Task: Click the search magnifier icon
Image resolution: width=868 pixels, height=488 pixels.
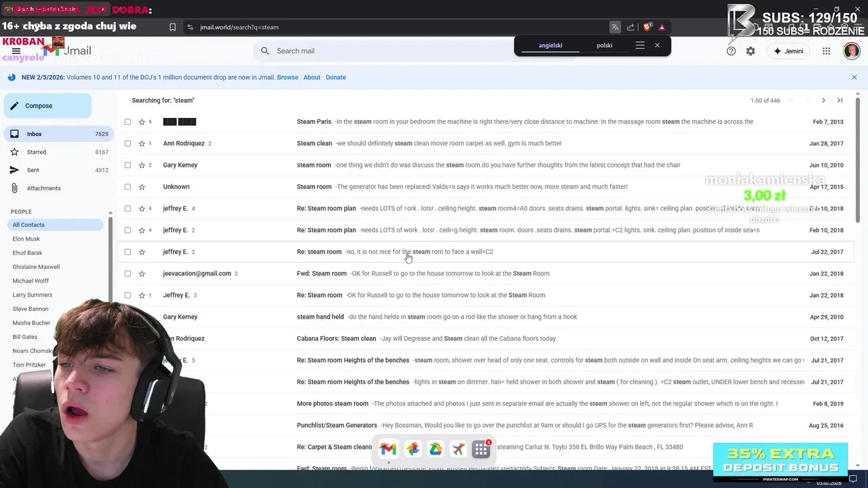Action: pyautogui.click(x=265, y=51)
